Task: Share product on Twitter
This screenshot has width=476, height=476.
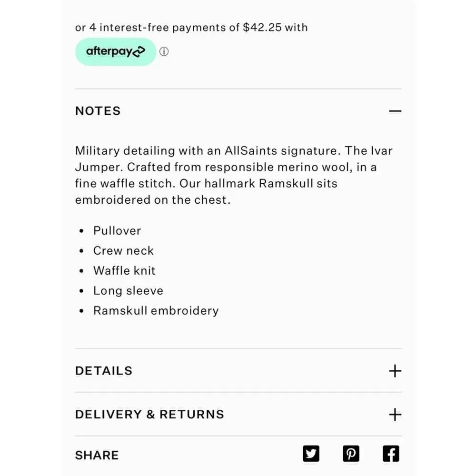Action: tap(311, 454)
